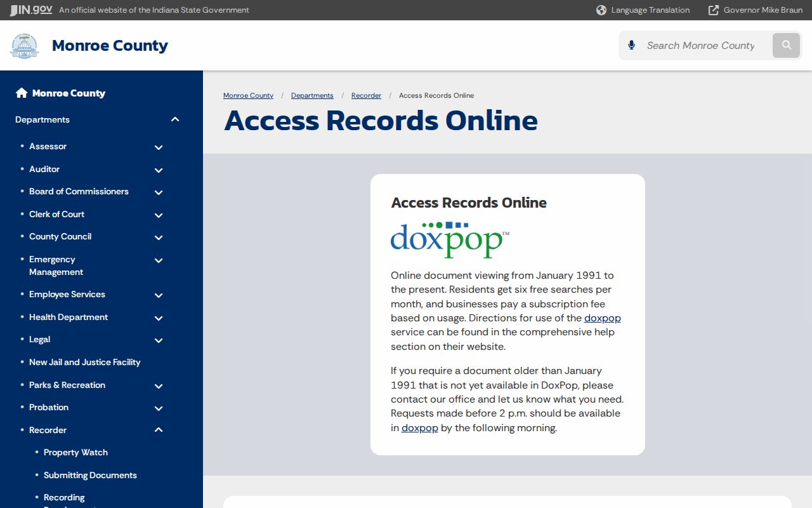Open Probation in the sidebar
The width and height of the screenshot is (812, 508).
(x=49, y=407)
